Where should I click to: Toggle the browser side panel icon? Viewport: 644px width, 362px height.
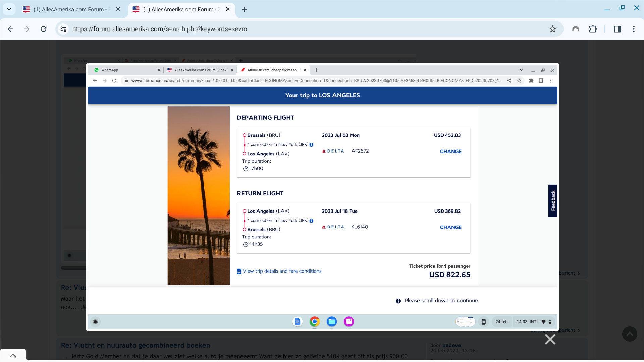617,29
